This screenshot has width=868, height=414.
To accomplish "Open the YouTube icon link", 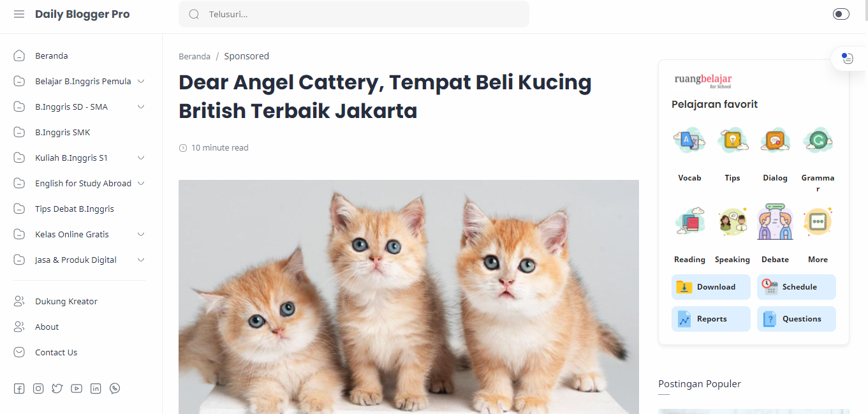I will pos(77,388).
